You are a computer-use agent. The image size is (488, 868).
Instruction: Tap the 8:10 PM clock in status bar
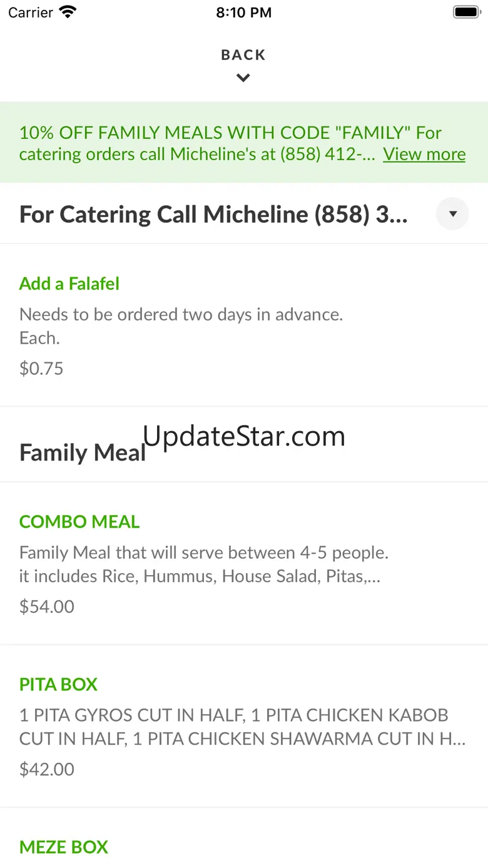(x=243, y=13)
